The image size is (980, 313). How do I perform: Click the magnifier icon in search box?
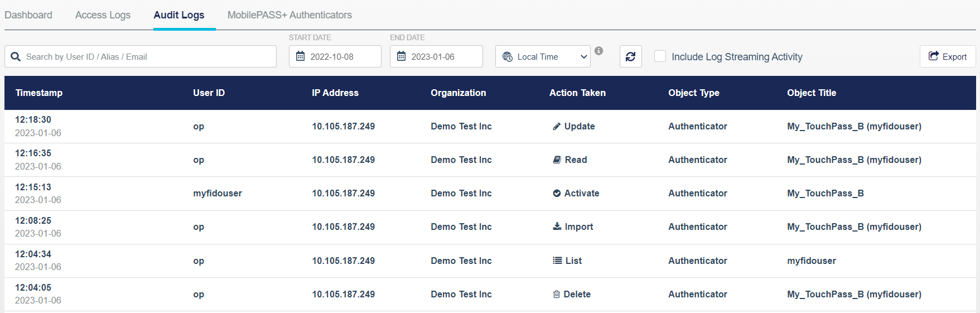16,57
